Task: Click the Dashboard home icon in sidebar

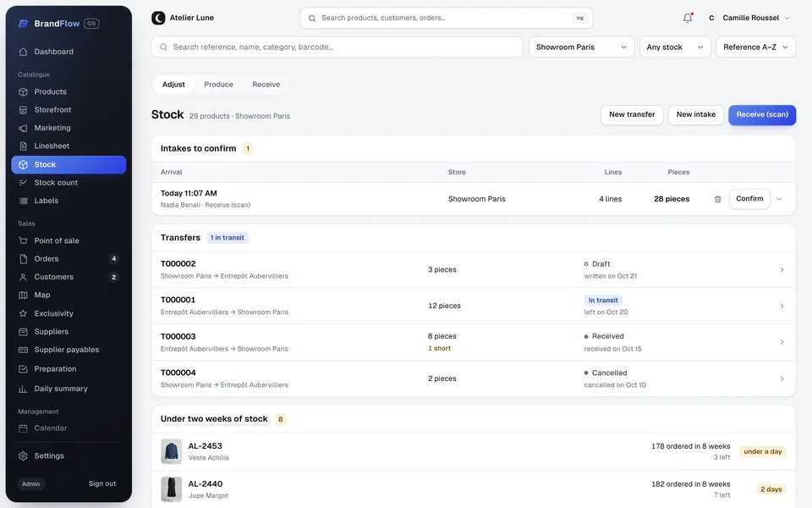Action: tap(23, 52)
